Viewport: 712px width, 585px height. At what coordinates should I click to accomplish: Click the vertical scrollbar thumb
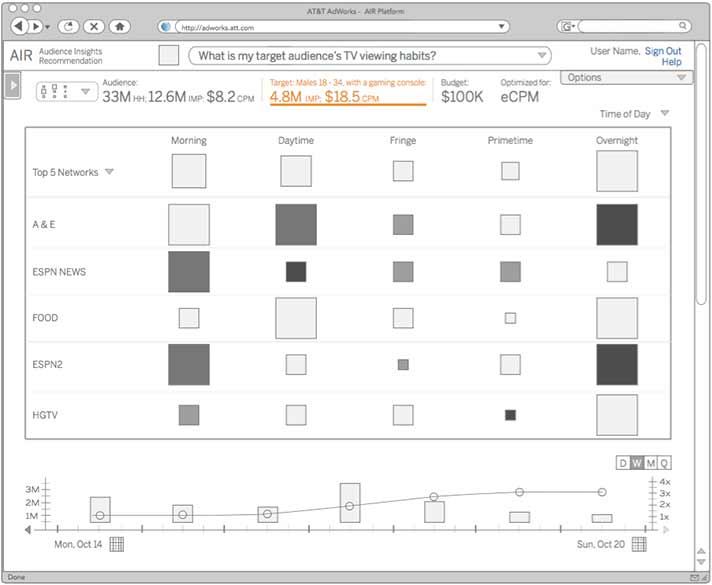pos(702,174)
